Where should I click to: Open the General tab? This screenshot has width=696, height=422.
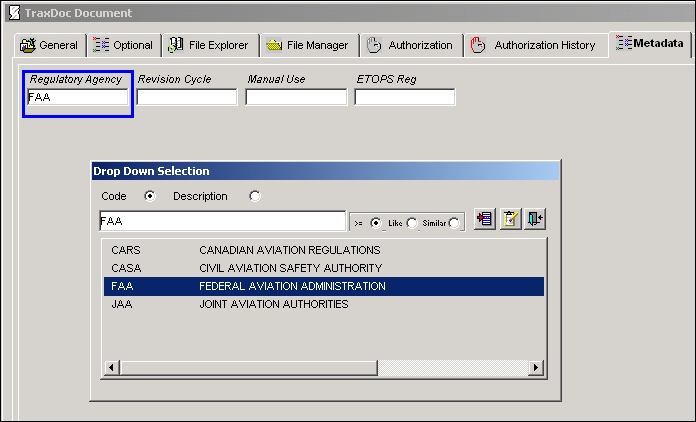tap(50, 45)
